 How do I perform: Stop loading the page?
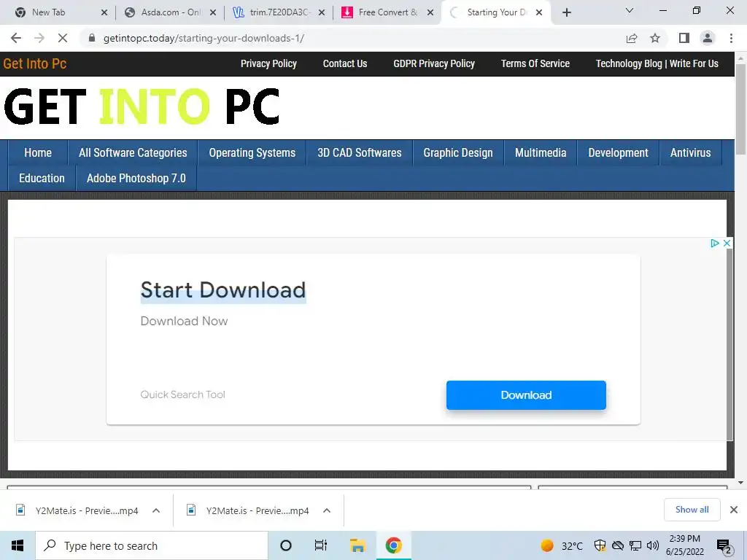(63, 38)
